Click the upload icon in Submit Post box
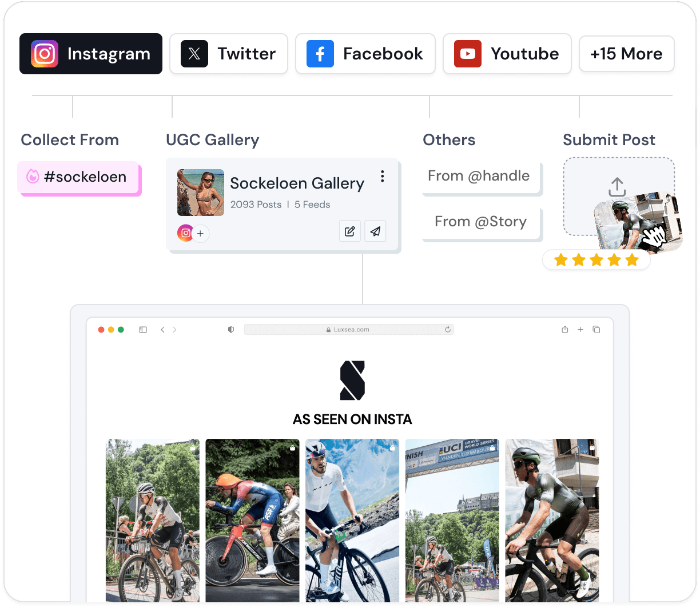700x608 pixels. 617,187
